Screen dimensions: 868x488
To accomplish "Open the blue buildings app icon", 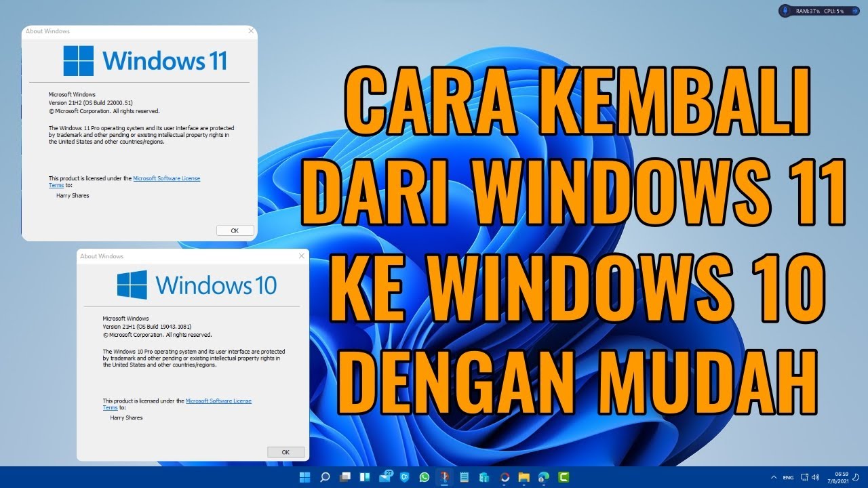I will [x=484, y=477].
